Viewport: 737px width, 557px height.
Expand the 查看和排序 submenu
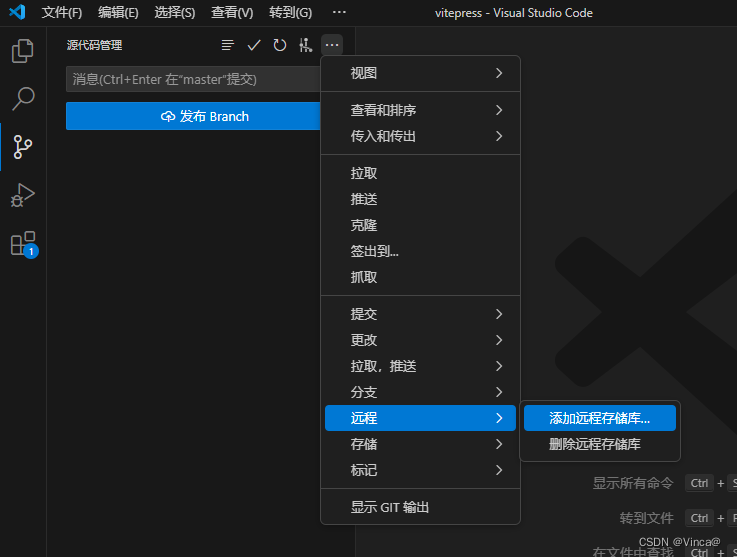coord(420,110)
